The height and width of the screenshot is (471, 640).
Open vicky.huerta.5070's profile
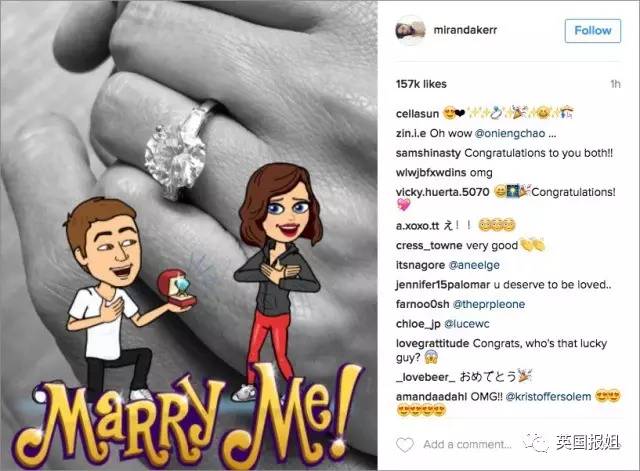pos(442,192)
